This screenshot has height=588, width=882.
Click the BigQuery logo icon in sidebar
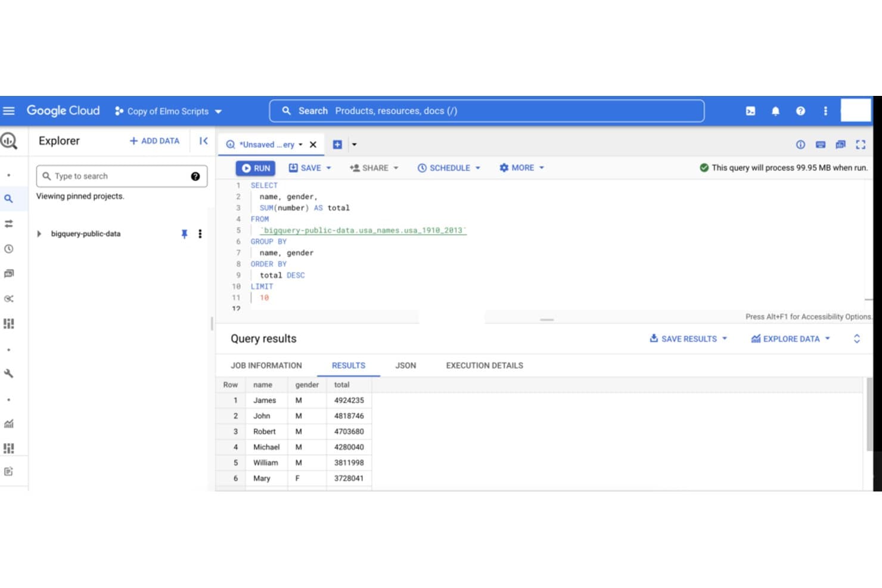9,141
